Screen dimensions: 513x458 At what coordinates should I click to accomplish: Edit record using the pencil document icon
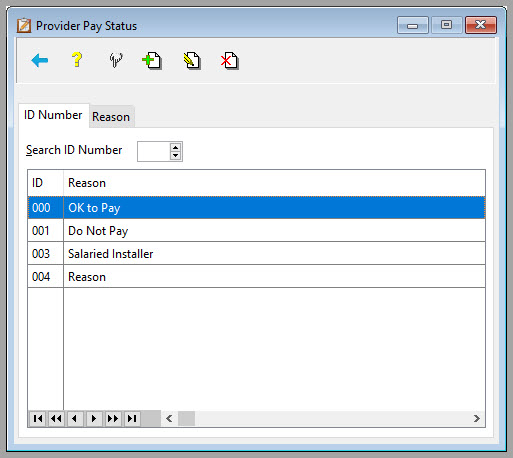tap(192, 61)
